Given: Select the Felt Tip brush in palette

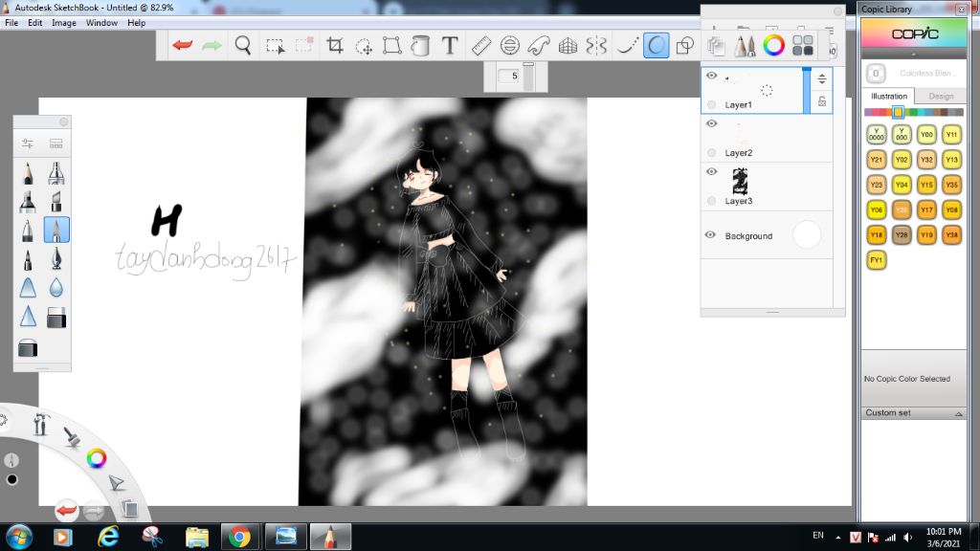Looking at the screenshot, I should (28, 258).
